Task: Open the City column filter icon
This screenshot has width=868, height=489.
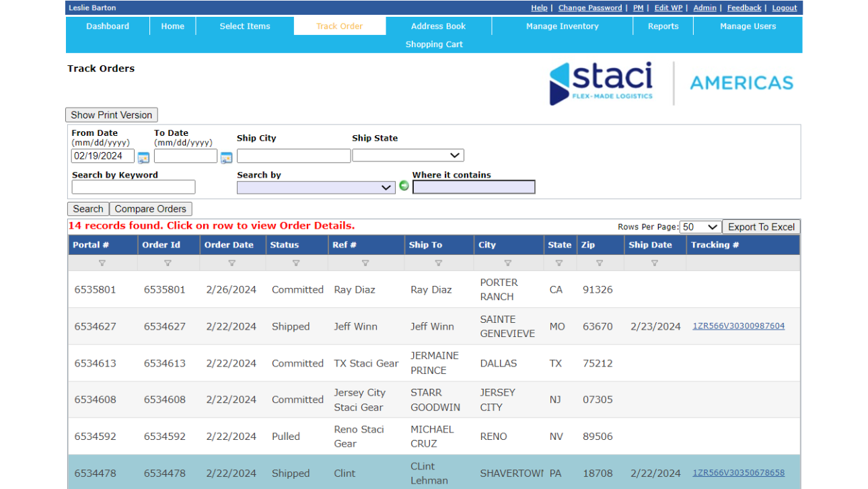Action: tap(508, 263)
